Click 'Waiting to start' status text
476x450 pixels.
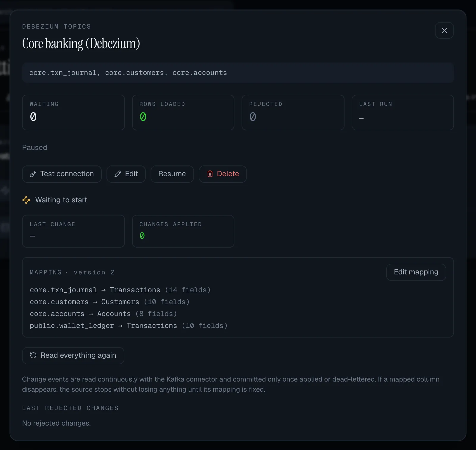point(61,200)
